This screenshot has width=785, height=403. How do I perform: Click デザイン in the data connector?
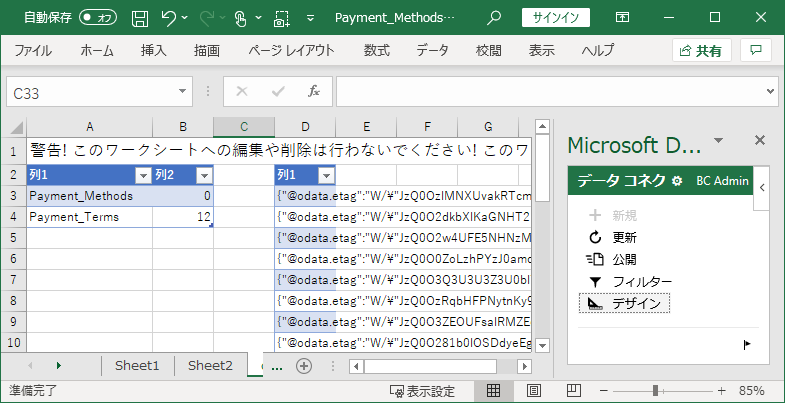click(x=624, y=303)
